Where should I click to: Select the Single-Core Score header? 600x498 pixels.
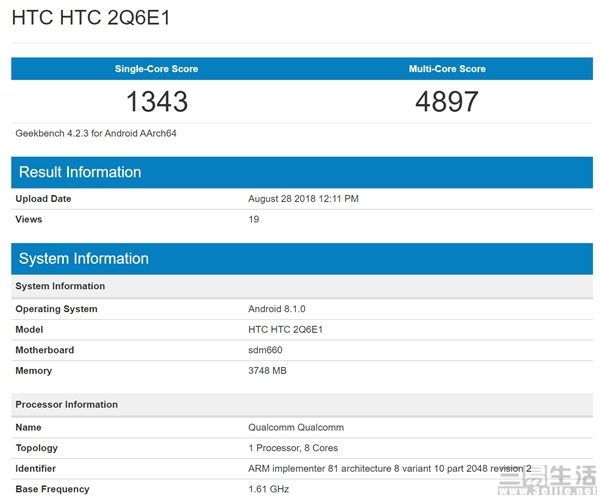[x=156, y=69]
